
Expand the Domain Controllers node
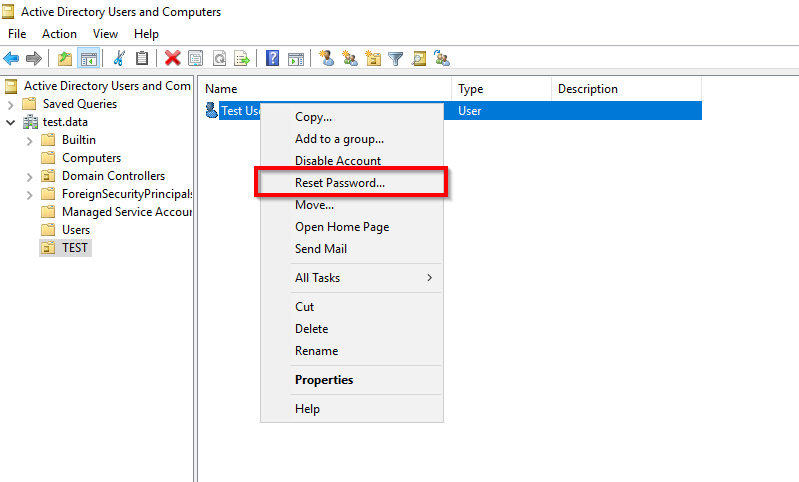click(30, 176)
